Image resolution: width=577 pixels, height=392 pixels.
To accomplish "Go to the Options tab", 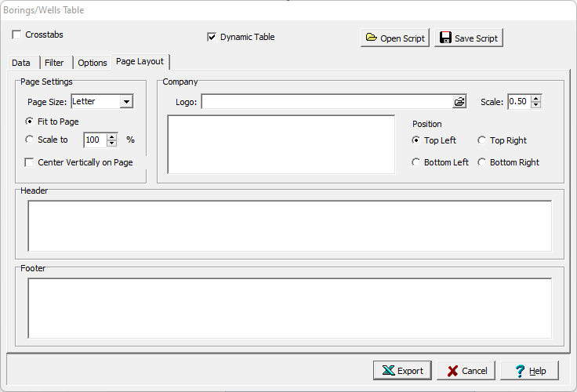I will [93, 63].
